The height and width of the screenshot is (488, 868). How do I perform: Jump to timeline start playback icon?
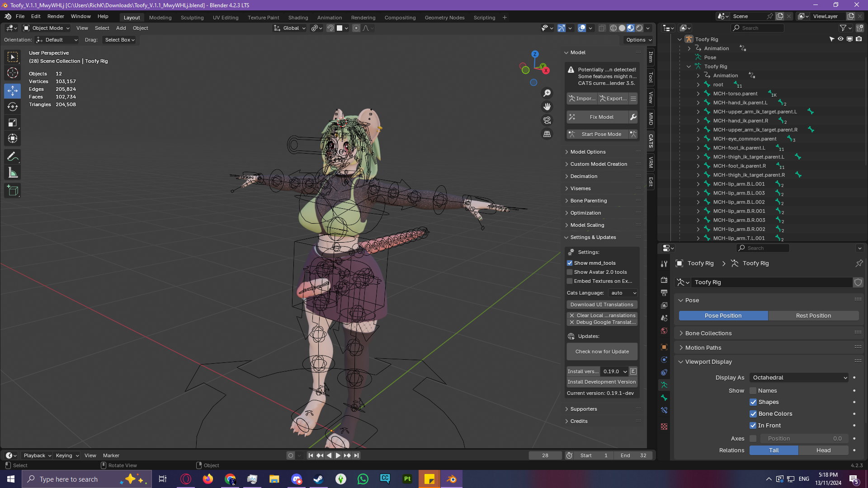[x=311, y=455]
